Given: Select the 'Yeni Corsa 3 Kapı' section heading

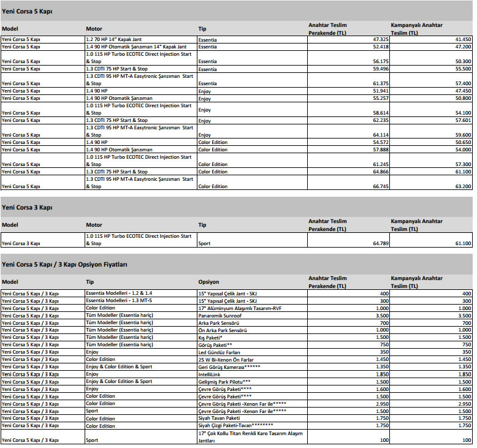Looking at the screenshot, I should pos(27,208).
